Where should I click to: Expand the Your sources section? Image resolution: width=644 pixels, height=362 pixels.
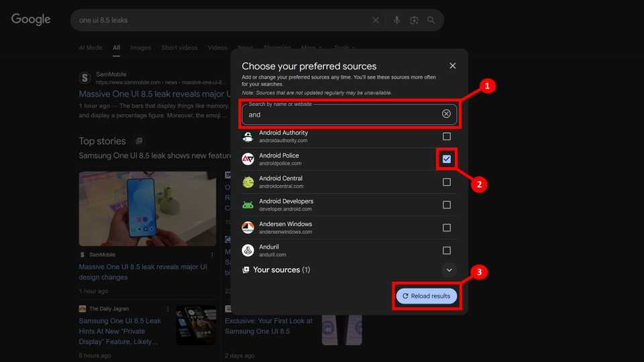(449, 269)
